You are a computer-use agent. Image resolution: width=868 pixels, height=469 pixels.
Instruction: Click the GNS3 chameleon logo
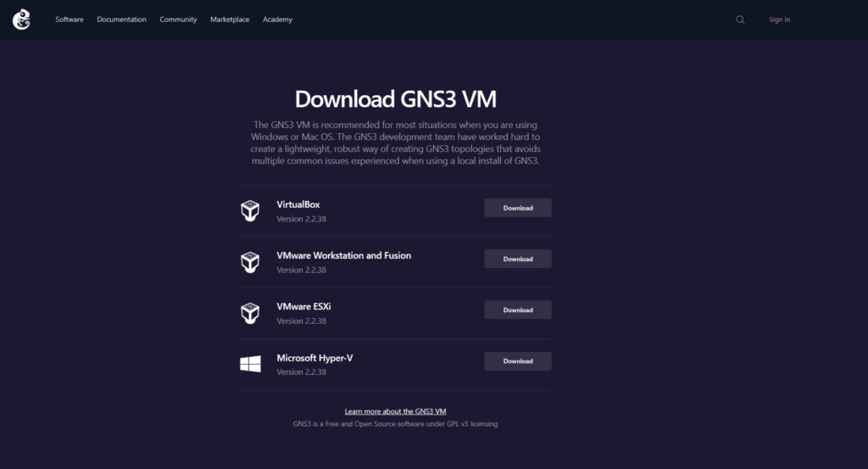tap(21, 20)
